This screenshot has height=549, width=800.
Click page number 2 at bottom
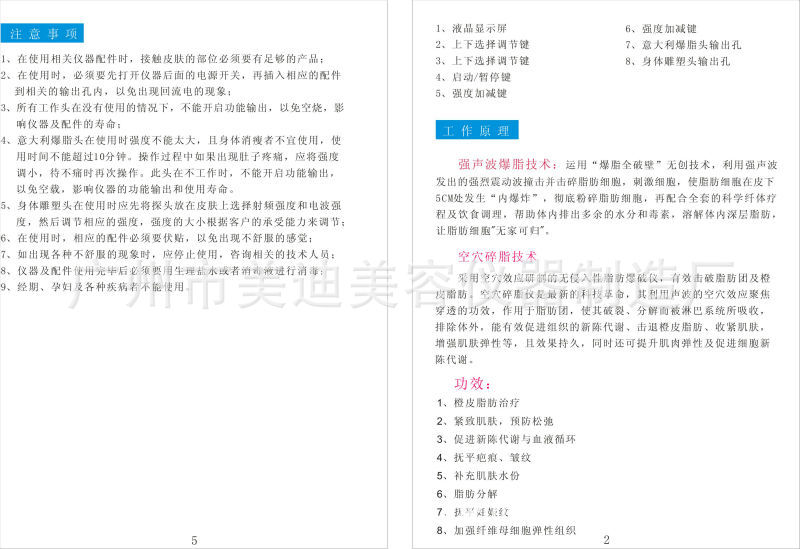[x=606, y=539]
